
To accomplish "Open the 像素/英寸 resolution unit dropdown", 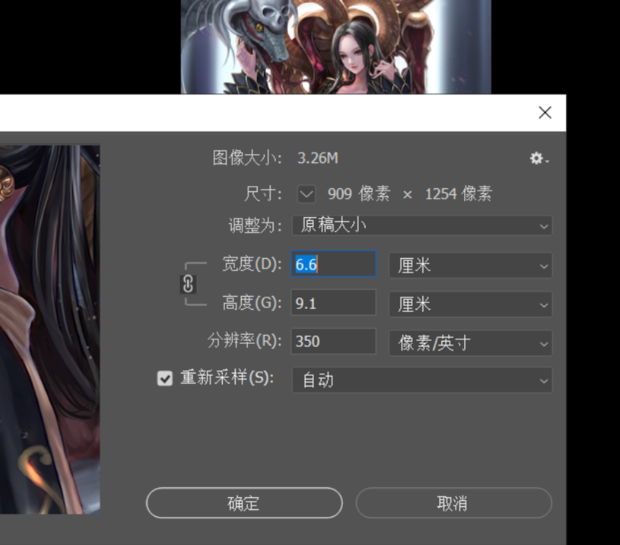I will click(471, 343).
